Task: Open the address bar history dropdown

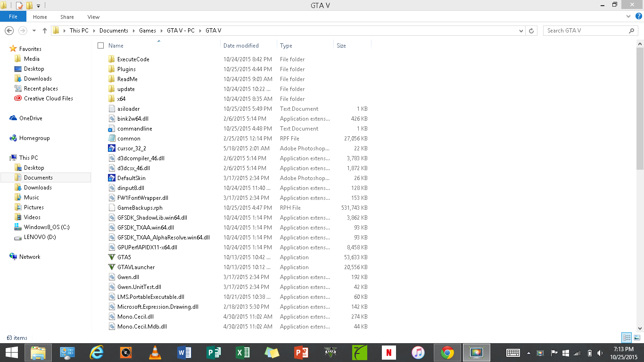Action: pyautogui.click(x=521, y=31)
